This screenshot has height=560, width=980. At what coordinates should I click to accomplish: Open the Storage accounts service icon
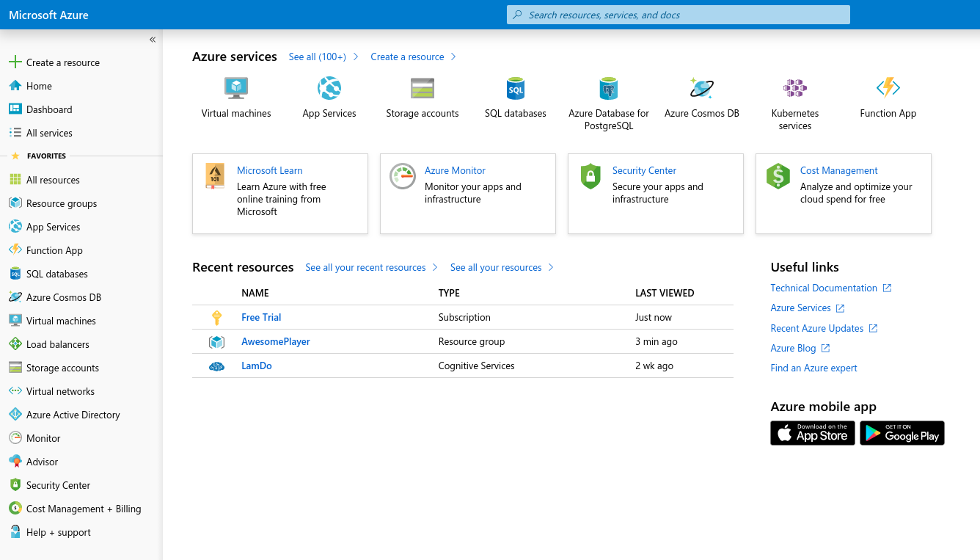coord(423,89)
